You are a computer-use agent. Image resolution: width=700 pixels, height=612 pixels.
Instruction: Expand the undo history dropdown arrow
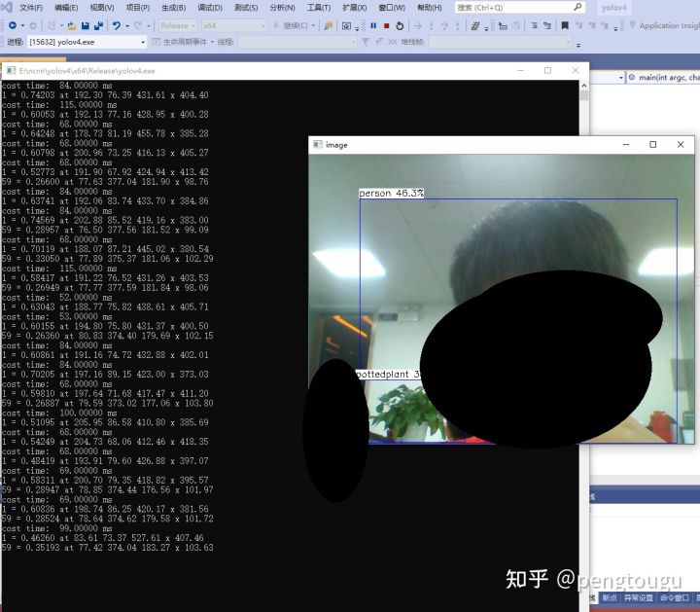pyautogui.click(x=127, y=26)
